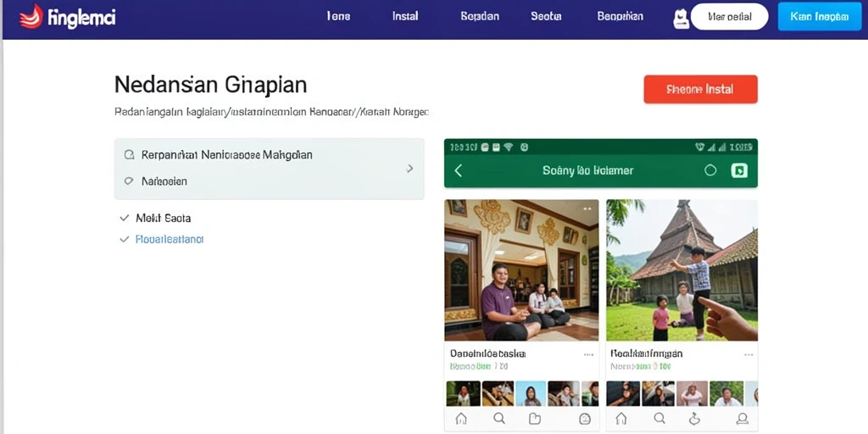Viewport: 868px width, 434px height.
Task: Tap the search icon in the left card's bottom bar
Action: (x=499, y=419)
